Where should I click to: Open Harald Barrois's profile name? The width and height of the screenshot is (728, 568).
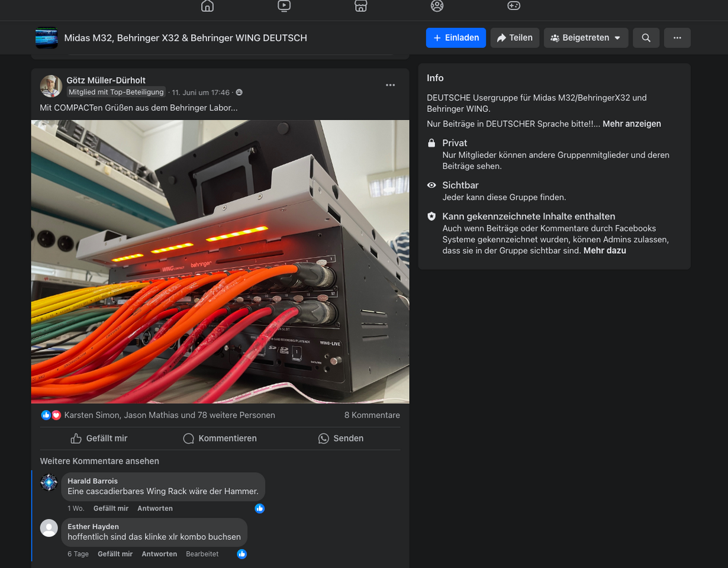92,481
